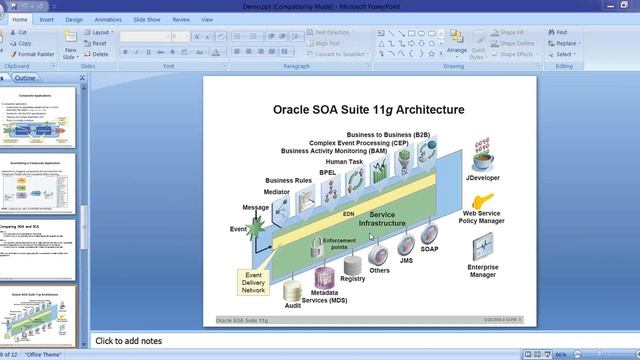Switch to the Insert tab

coord(47,19)
